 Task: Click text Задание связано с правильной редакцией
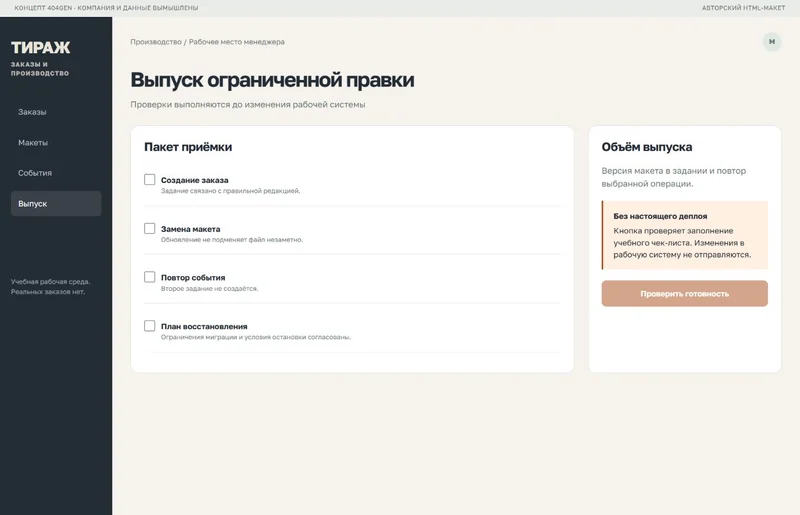231,191
